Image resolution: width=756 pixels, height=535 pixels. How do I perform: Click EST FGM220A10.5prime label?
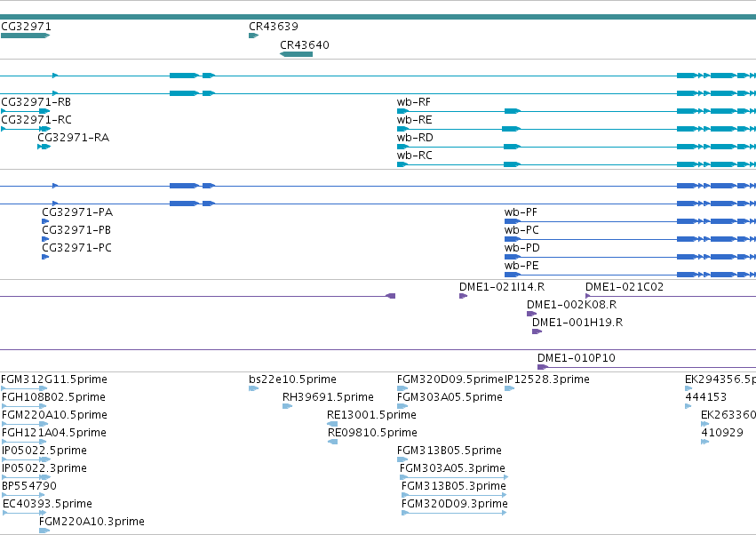[x=54, y=415]
